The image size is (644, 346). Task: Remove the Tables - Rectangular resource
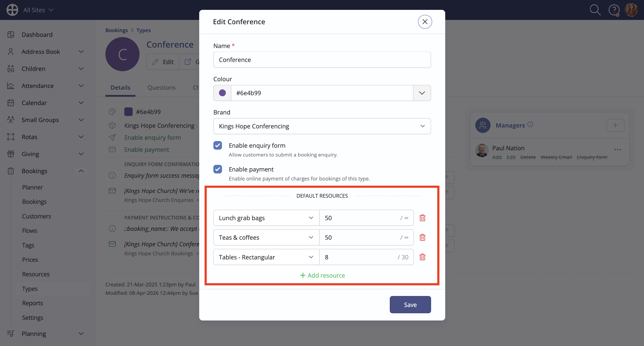422,257
